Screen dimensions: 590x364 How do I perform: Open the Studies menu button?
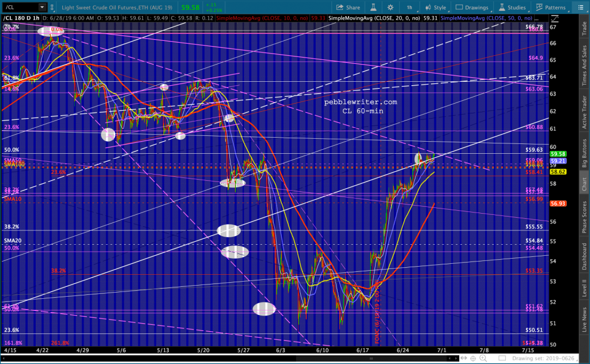(x=512, y=7)
